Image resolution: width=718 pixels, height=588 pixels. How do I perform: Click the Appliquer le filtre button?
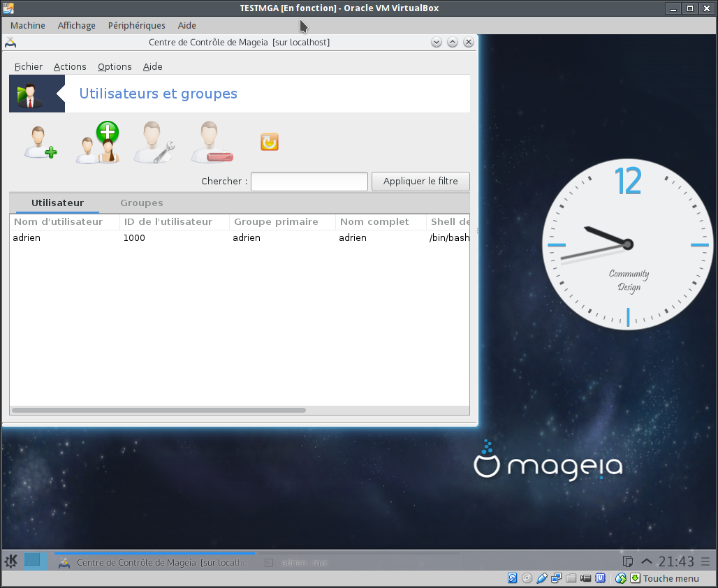[x=420, y=182]
